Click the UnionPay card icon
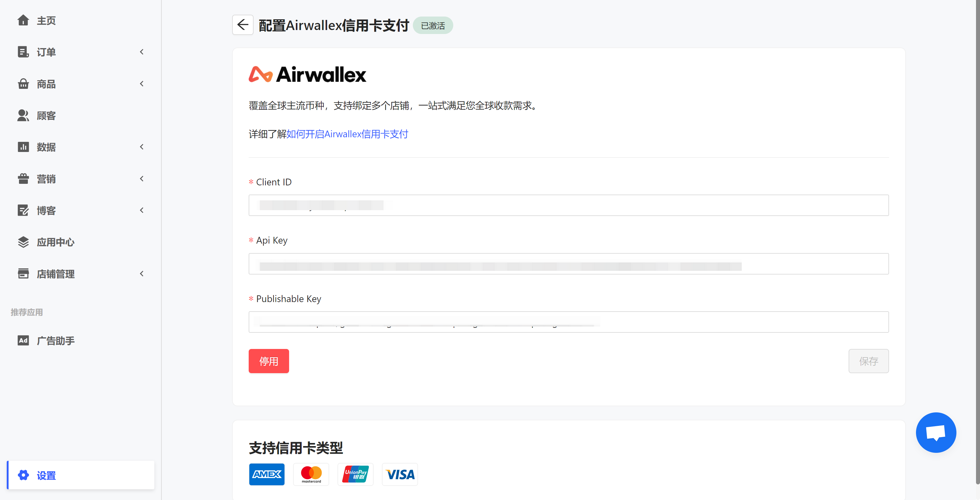 [x=355, y=474]
